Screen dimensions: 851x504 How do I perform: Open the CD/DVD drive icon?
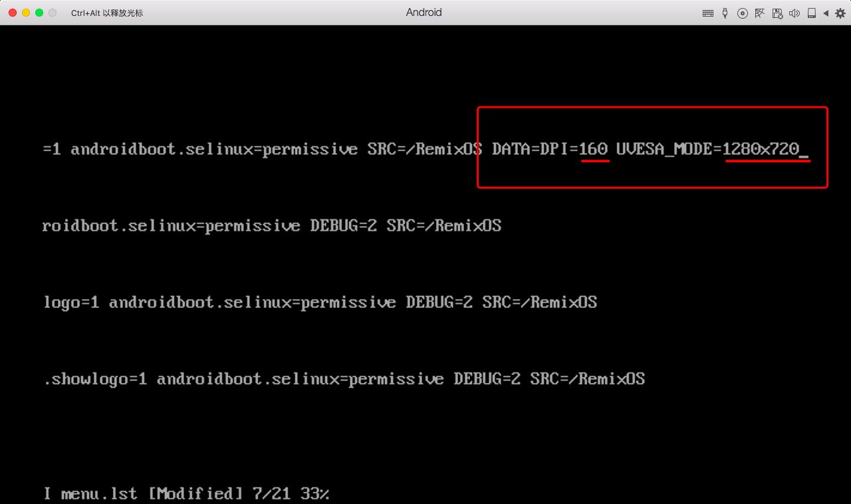[x=743, y=13]
